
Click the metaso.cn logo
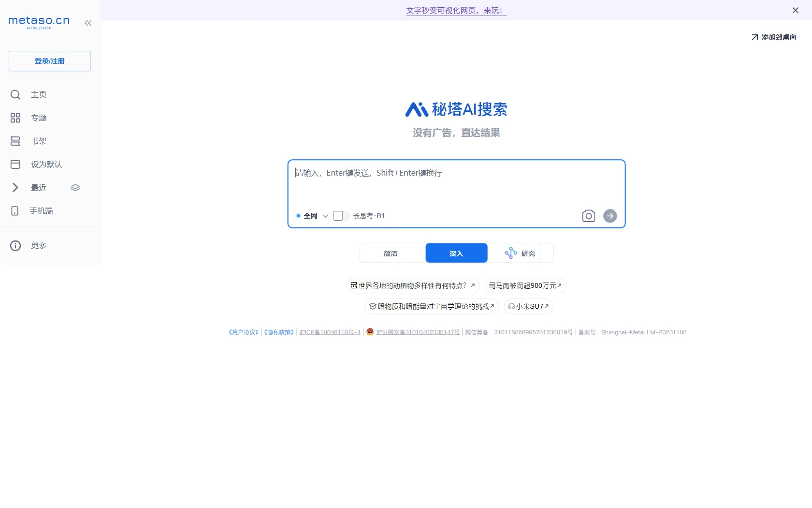(x=39, y=22)
